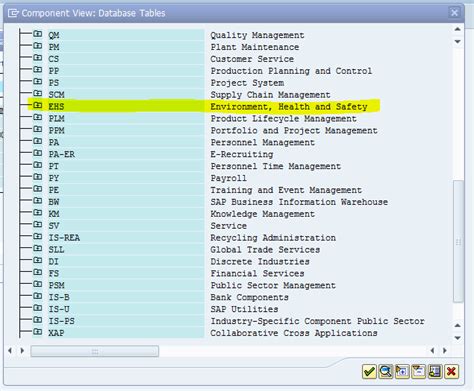Select the PP component code
Image resolution: width=474 pixels, height=391 pixels.
tap(54, 71)
